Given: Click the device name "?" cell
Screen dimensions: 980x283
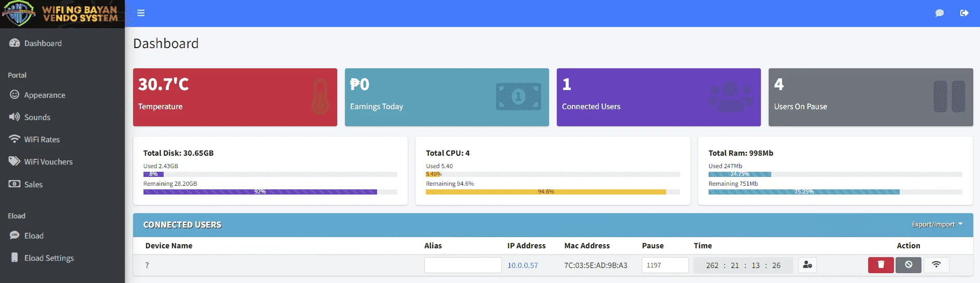Looking at the screenshot, I should pos(147,265).
